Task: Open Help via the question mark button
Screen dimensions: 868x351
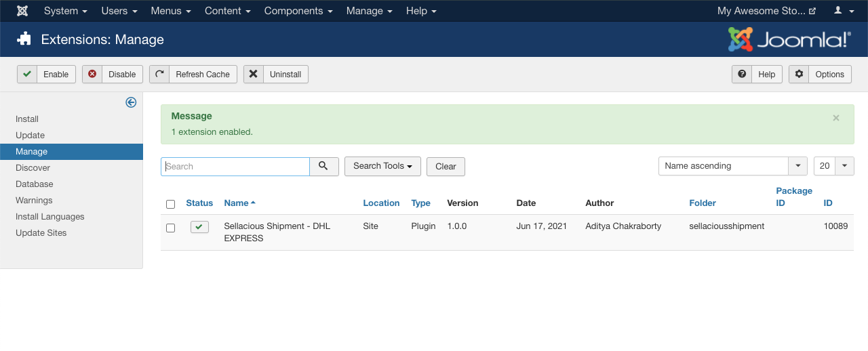Action: coord(757,75)
